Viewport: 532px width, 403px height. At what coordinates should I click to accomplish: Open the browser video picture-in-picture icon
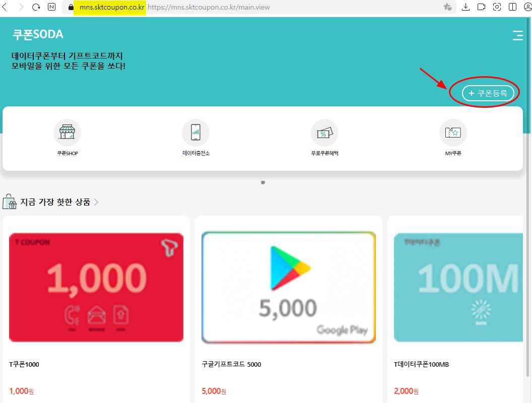point(481,7)
